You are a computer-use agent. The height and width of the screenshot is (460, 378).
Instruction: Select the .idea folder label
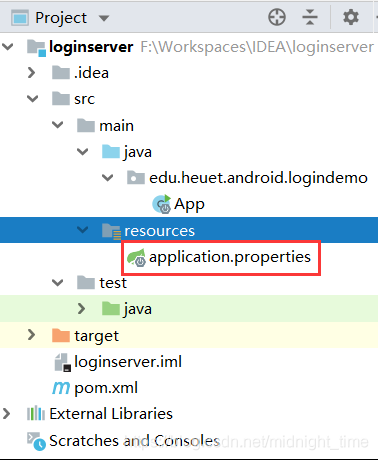pos(91,73)
